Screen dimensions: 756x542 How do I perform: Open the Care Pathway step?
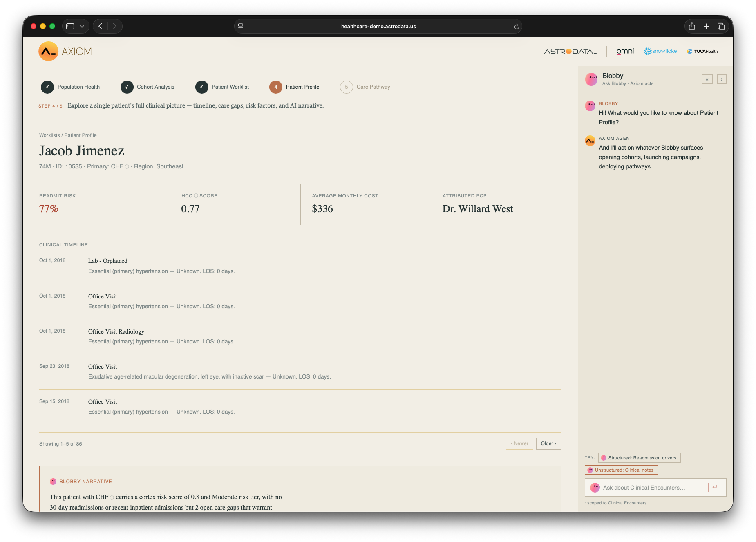pos(365,87)
